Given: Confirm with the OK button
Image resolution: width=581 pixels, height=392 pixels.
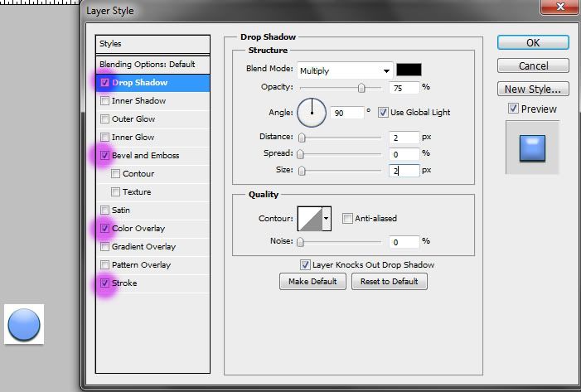Looking at the screenshot, I should (x=533, y=42).
